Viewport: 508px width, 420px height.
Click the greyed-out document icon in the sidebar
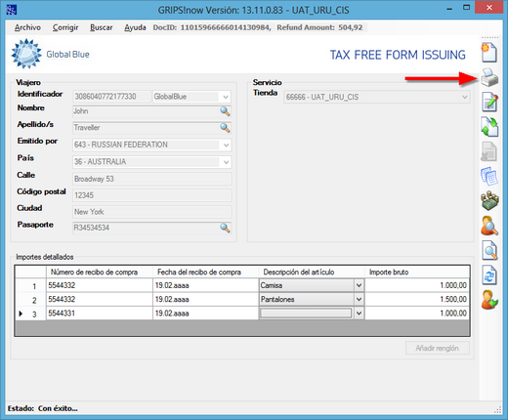(x=488, y=151)
